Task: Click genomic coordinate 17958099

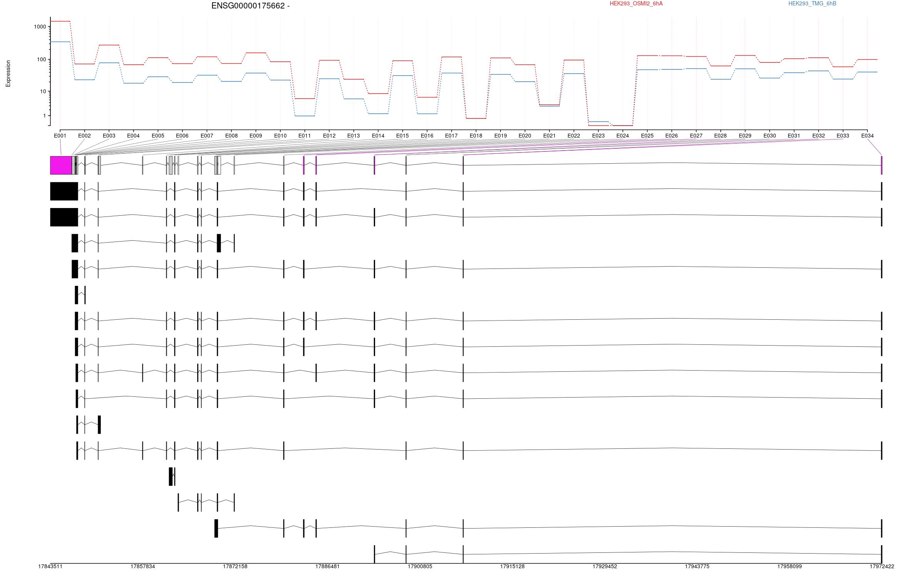Action: (789, 566)
